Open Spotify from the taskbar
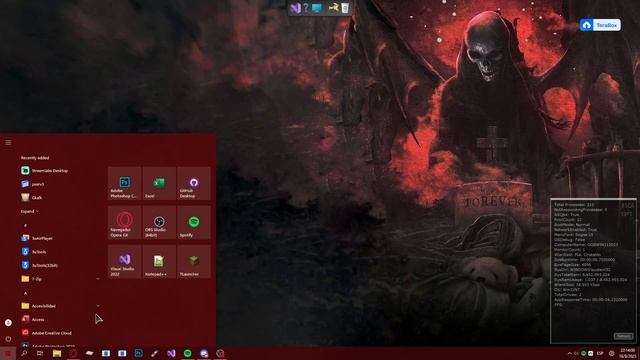Image resolution: width=640 pixels, height=360 pixels. 187,353
